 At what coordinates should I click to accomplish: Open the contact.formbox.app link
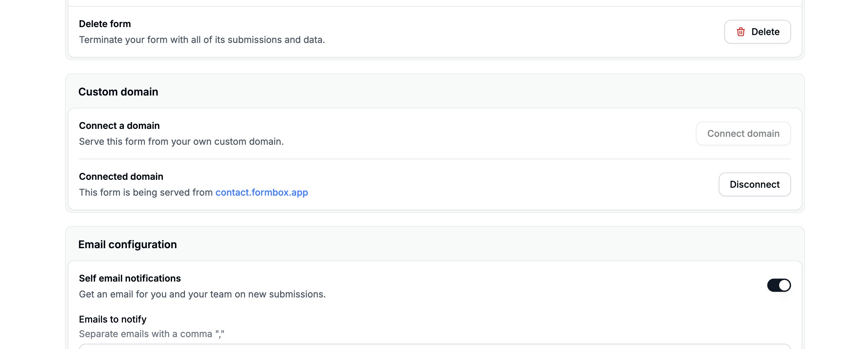[262, 192]
